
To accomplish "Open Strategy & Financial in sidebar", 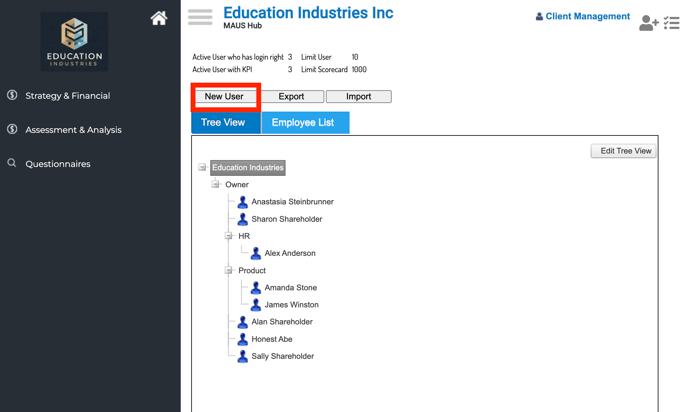I will pos(67,96).
